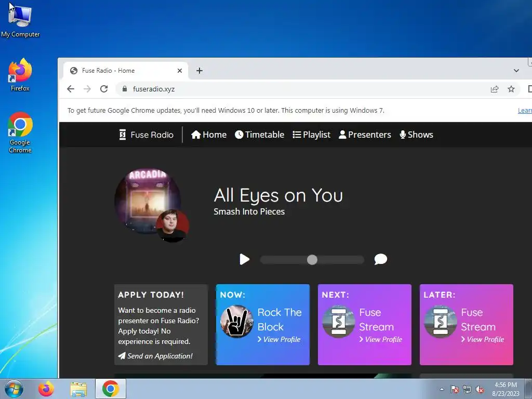Open My Computer desktop icon
Viewport: 532px width, 399px height.
click(20, 20)
